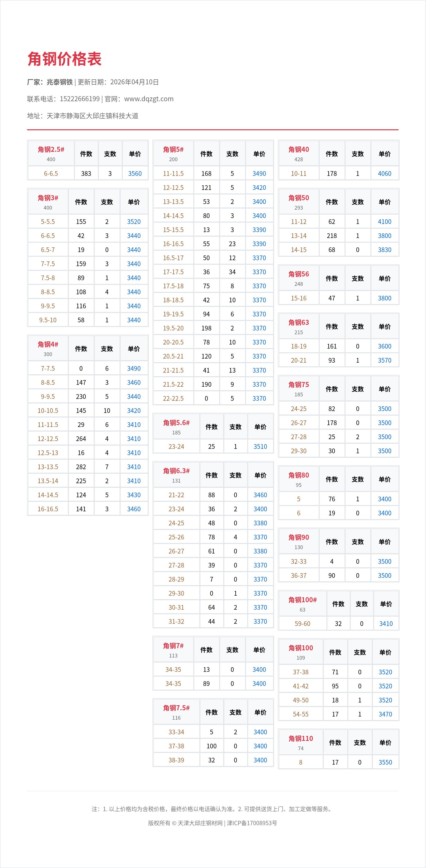Click the update date 2026年04月10日
Screen dimensions: 426x868
[135, 82]
